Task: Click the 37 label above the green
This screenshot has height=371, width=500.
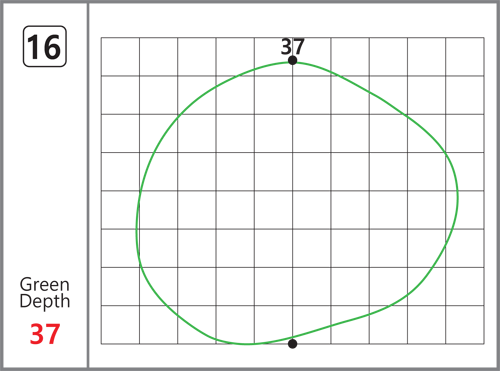Action: click(x=293, y=46)
